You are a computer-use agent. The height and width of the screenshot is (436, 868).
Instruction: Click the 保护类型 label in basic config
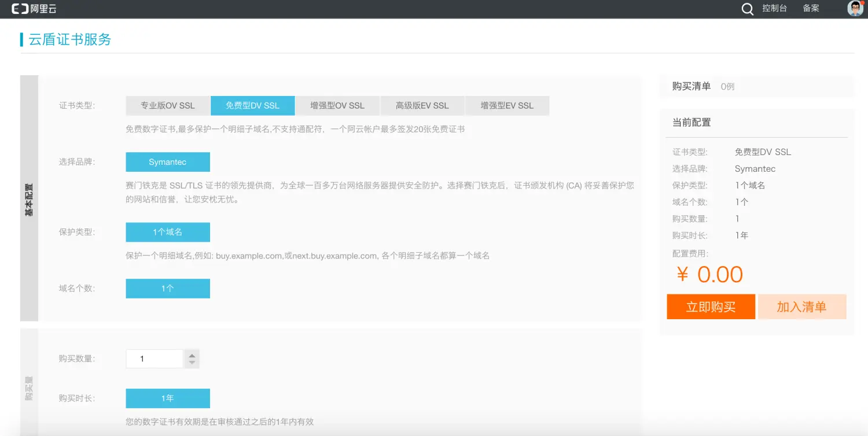tap(77, 232)
